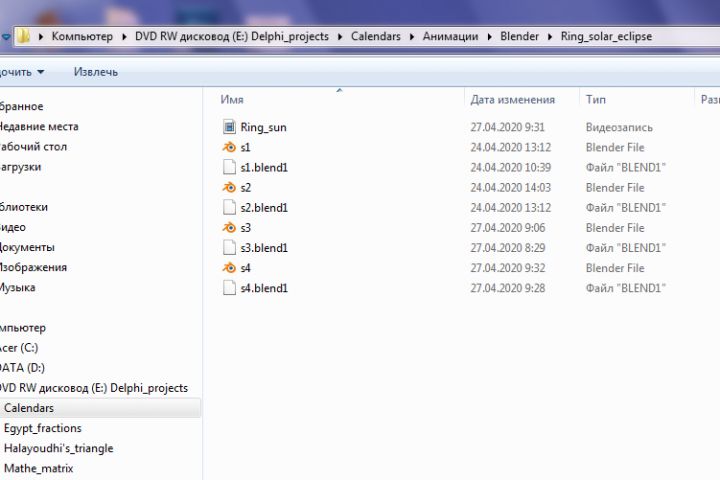Expand arrow after Blender in address bar
This screenshot has width=720, height=480.
[550, 37]
